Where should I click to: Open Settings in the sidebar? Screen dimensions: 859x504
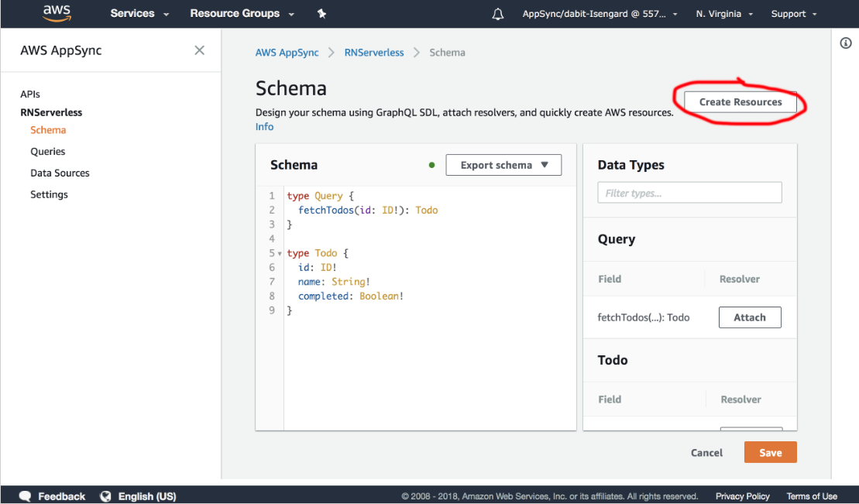click(49, 194)
